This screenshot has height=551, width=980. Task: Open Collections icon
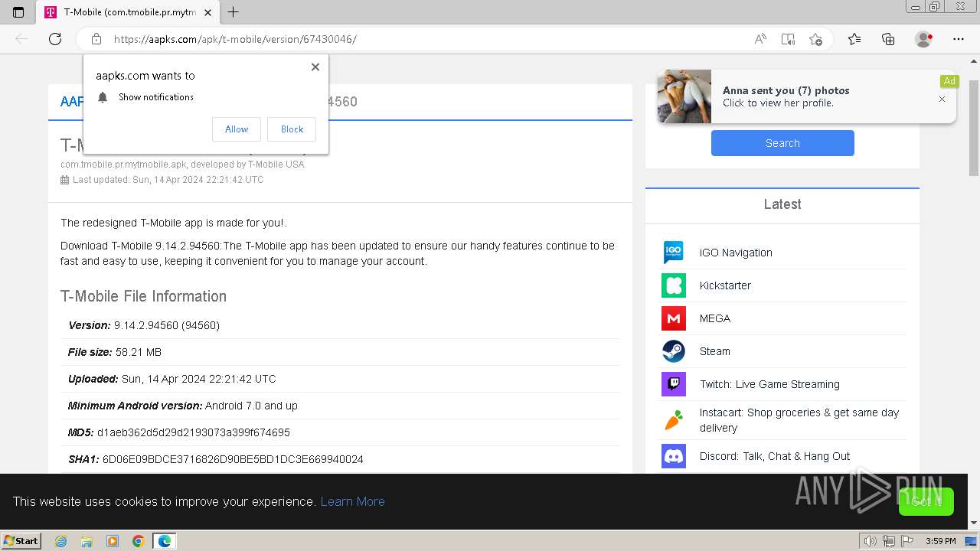pos(888,39)
